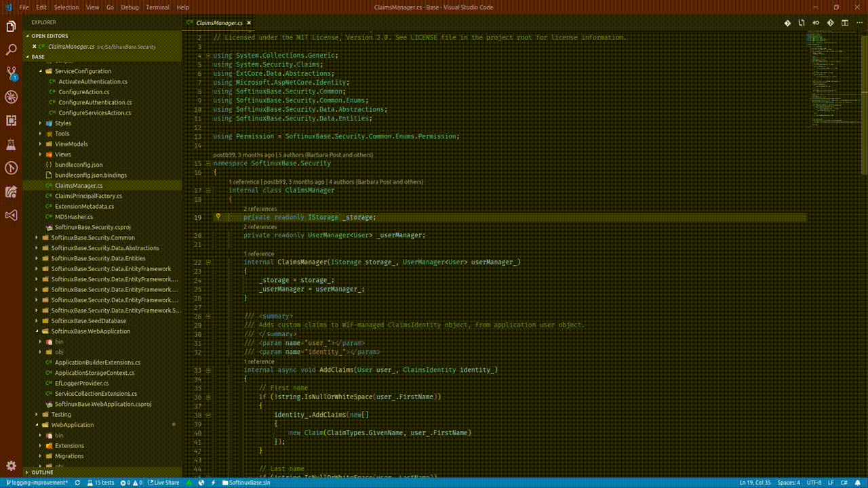The width and height of the screenshot is (868, 488).
Task: Open the Terminal menu
Action: pyautogui.click(x=157, y=7)
